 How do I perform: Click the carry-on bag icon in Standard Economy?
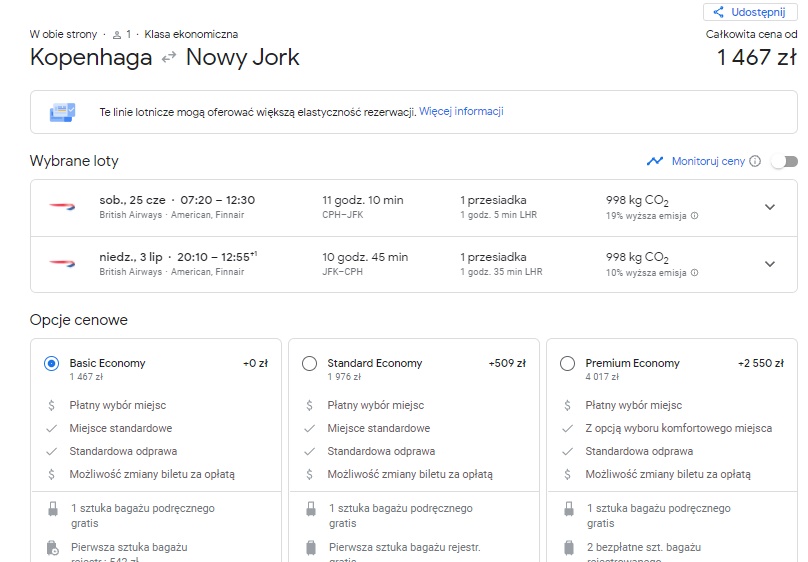(311, 509)
